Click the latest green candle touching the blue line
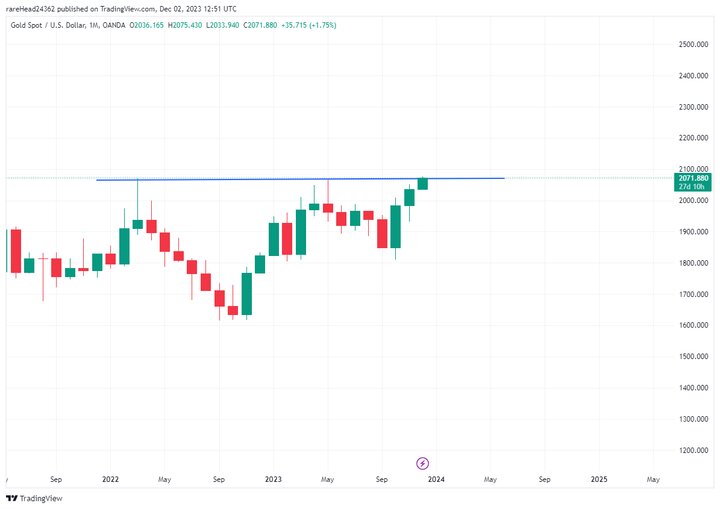Image resolution: width=720 pixels, height=509 pixels. 423,183
